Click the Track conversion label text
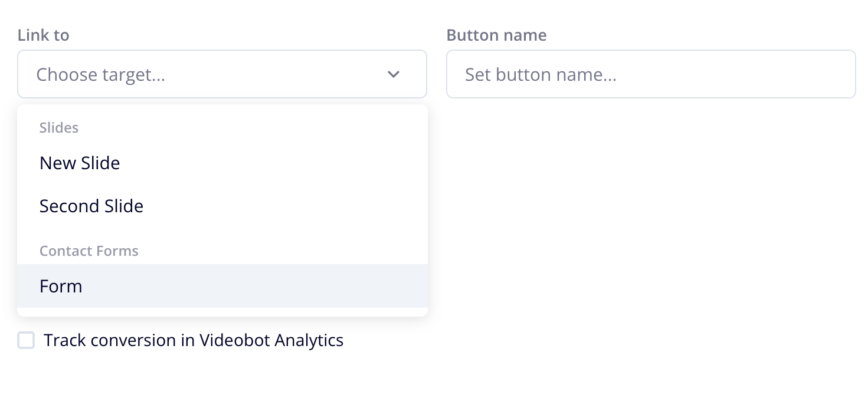Image resolution: width=868 pixels, height=395 pixels. pos(194,340)
